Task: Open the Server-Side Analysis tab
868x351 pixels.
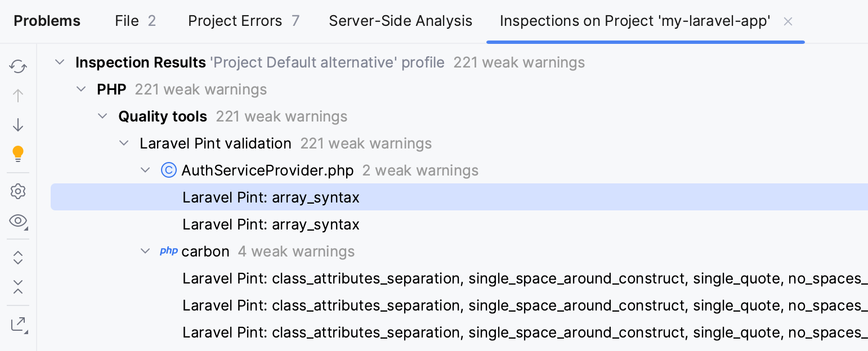Action: pyautogui.click(x=400, y=21)
